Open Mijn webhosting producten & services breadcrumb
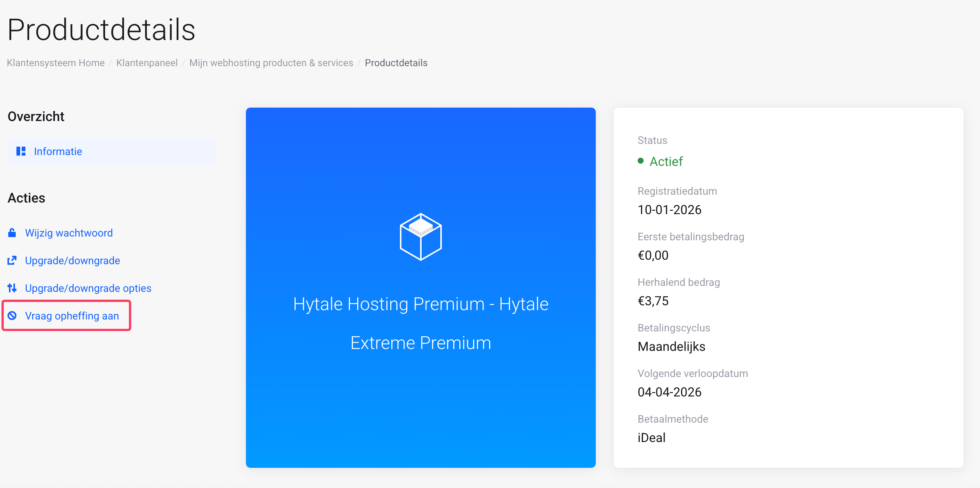 [x=271, y=63]
